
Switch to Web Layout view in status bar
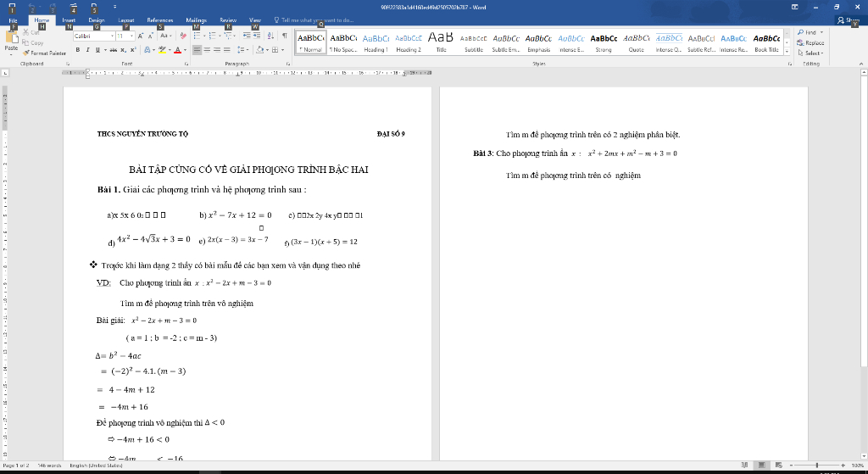point(779,466)
